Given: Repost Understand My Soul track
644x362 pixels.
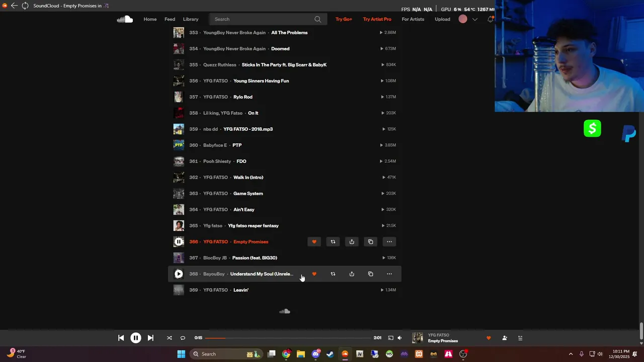Looking at the screenshot, I should pyautogui.click(x=333, y=274).
